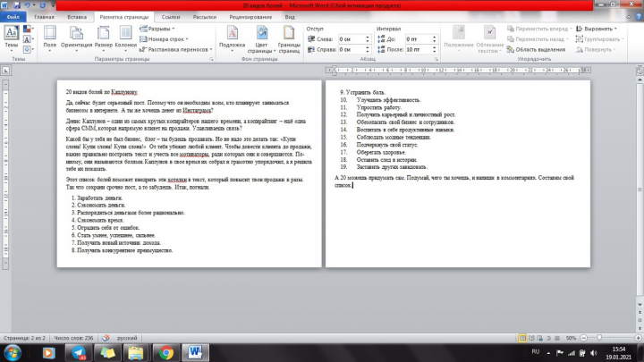The height and width of the screenshot is (362, 644).
Task: Save the document with the floppy icon
Action: [17, 5]
